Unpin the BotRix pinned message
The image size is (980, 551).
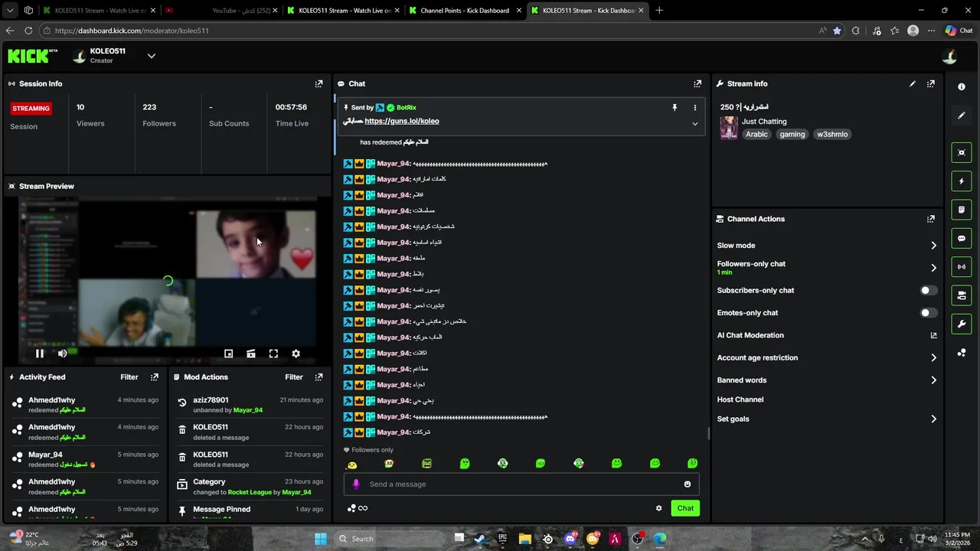675,108
